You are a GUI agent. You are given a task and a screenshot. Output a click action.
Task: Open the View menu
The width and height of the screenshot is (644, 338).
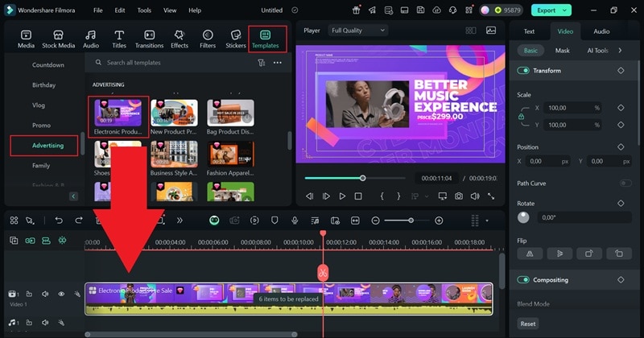(170, 10)
